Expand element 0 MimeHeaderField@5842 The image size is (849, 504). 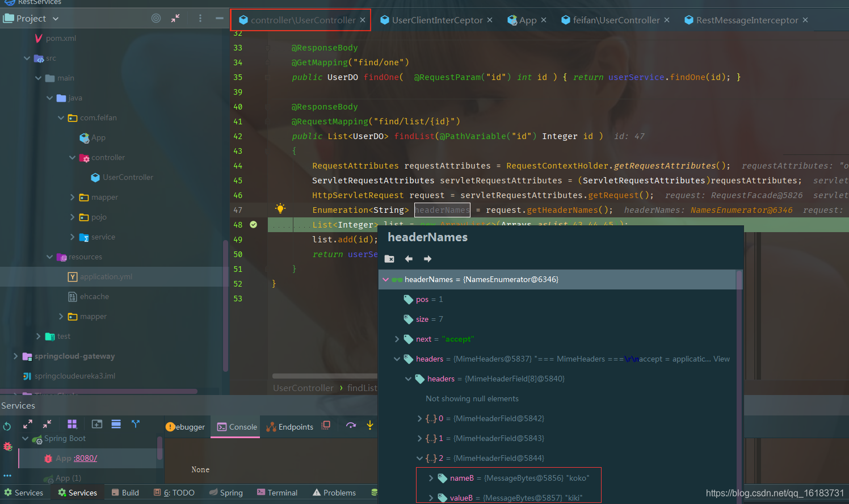coord(419,418)
